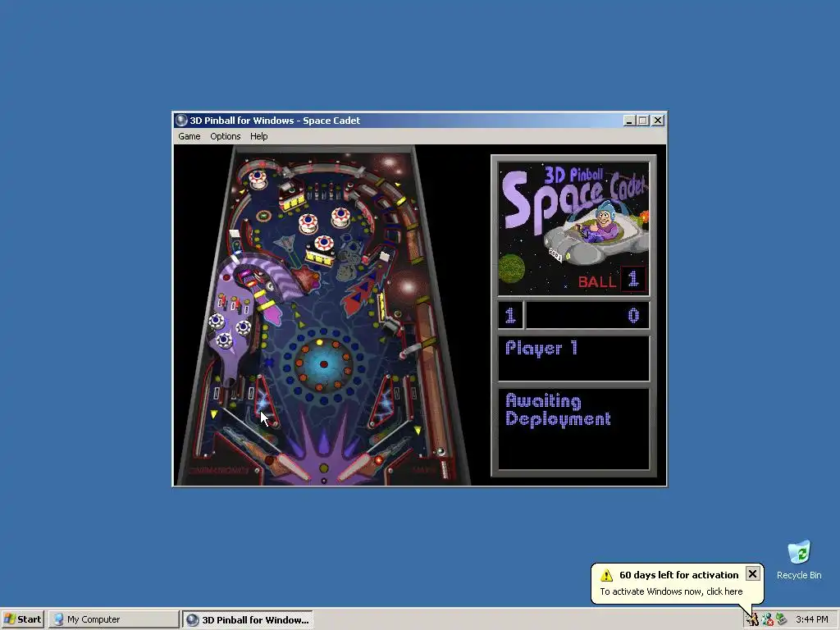The width and height of the screenshot is (840, 630).
Task: Click the Windows activation tray icon
Action: click(753, 619)
